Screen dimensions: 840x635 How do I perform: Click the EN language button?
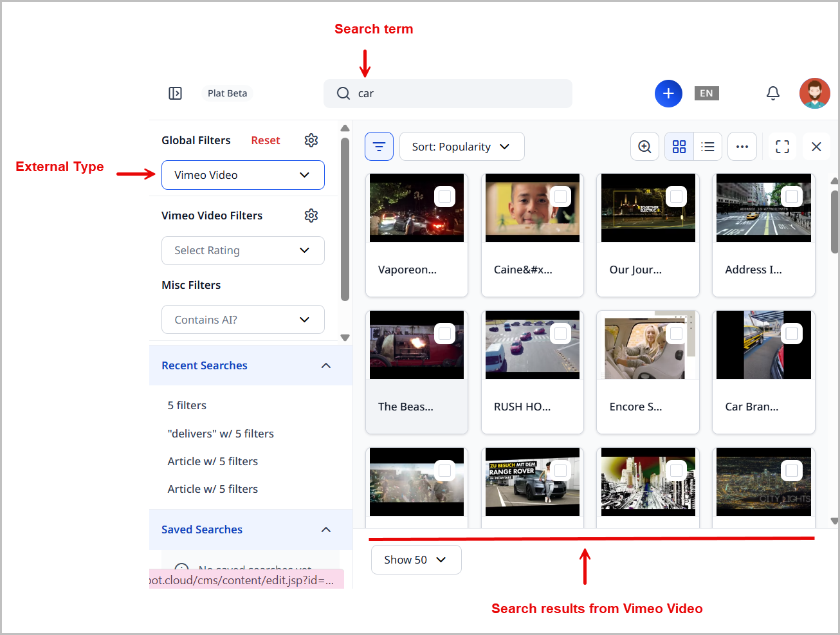(x=706, y=93)
